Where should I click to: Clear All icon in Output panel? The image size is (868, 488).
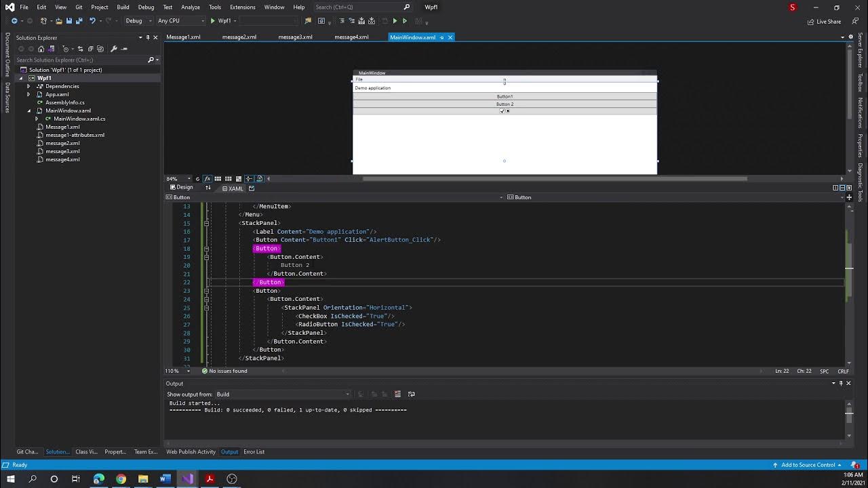coord(397,394)
